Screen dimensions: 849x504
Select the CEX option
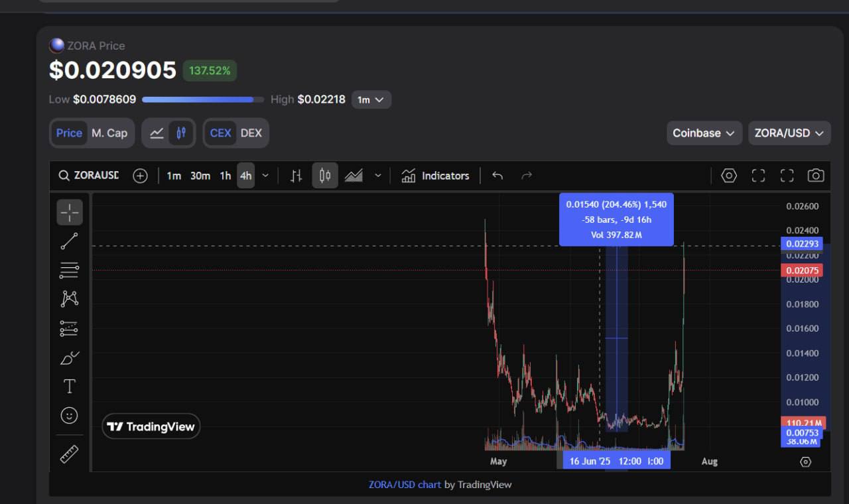click(x=220, y=133)
